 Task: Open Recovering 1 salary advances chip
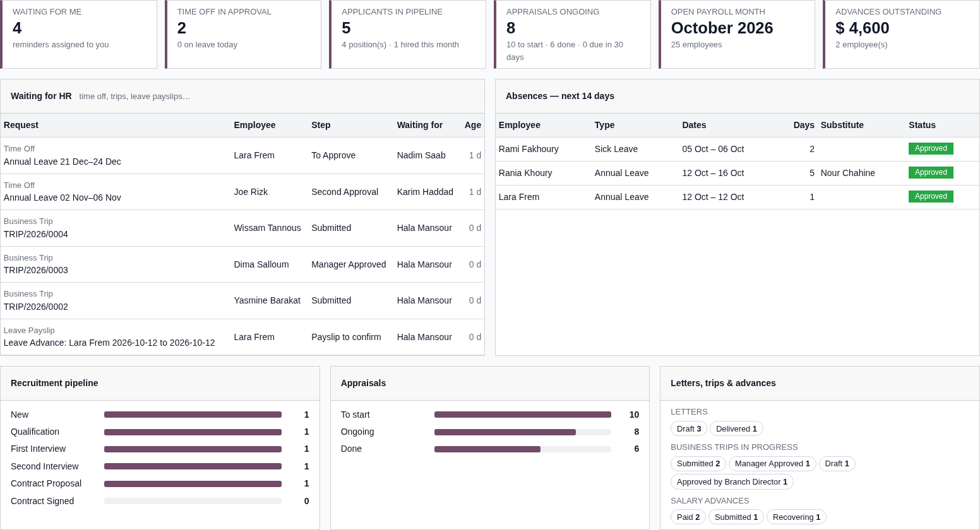796,517
